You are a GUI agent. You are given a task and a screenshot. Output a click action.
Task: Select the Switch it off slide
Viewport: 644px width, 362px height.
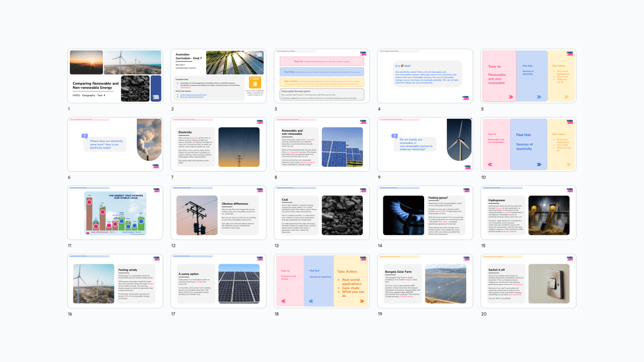[x=528, y=281]
